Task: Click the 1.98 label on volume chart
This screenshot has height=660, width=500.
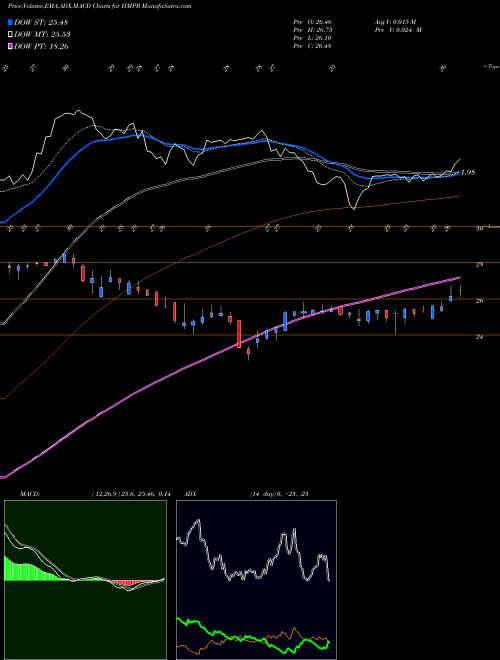Action: 468,172
